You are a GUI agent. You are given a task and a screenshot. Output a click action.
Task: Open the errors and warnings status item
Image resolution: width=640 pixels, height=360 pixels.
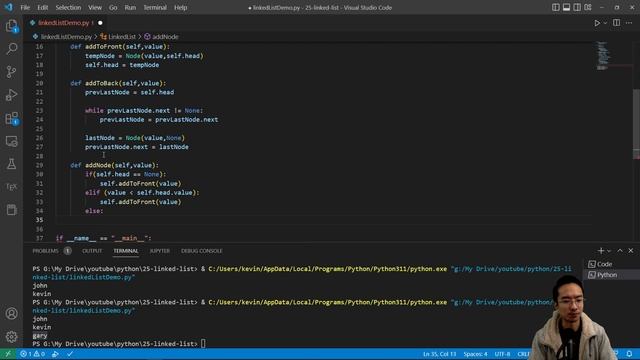33,354
